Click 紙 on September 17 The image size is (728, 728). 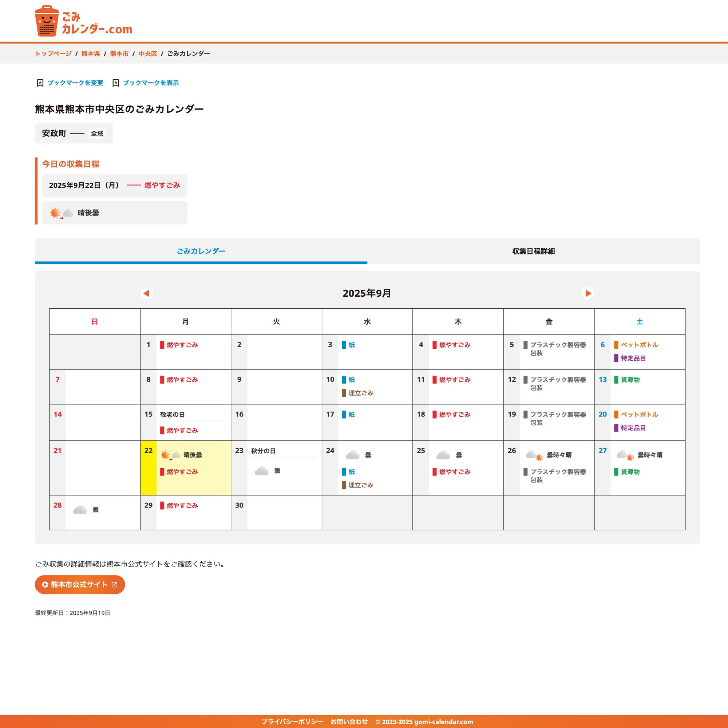pos(351,415)
